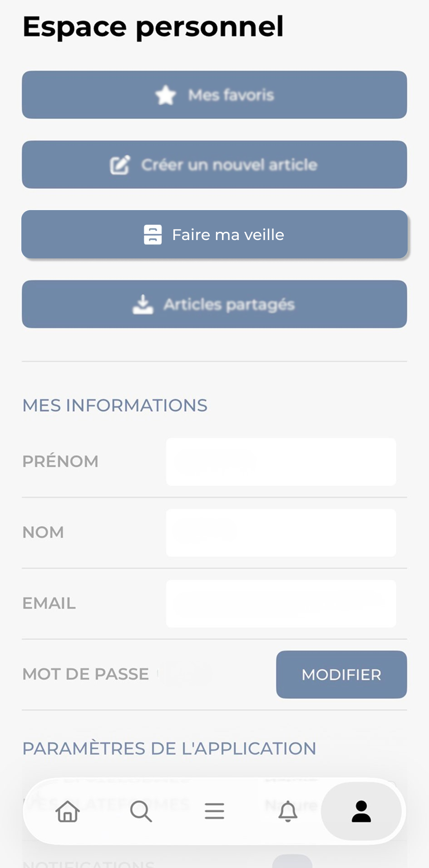
Task: Go to the home tab icon
Action: point(68,811)
